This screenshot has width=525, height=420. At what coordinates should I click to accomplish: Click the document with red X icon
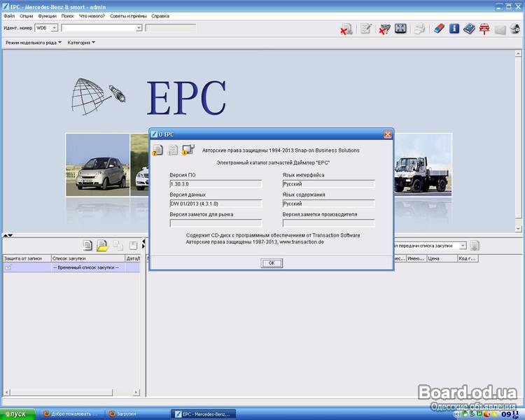pos(346,29)
